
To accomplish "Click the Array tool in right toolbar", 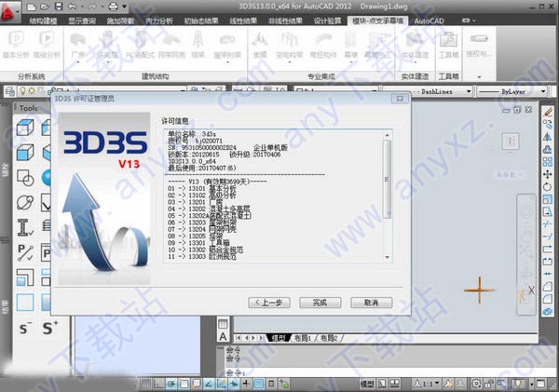I will tap(547, 162).
